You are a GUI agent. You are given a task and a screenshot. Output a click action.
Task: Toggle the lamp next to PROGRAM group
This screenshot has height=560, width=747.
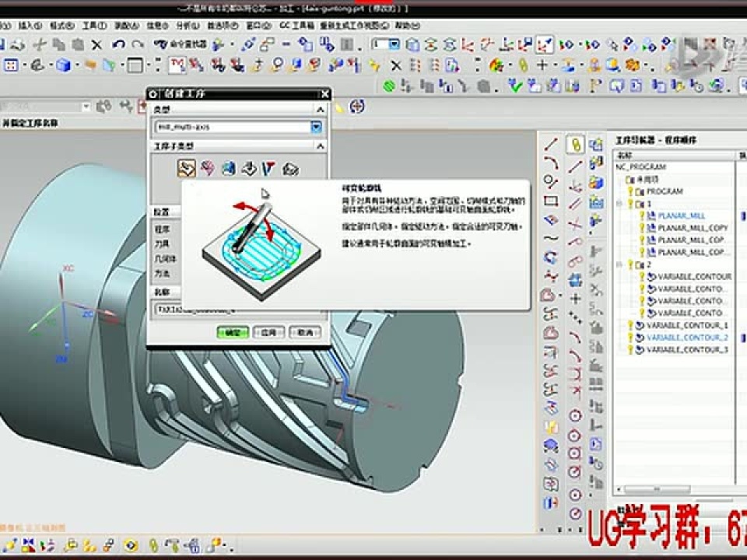(630, 191)
